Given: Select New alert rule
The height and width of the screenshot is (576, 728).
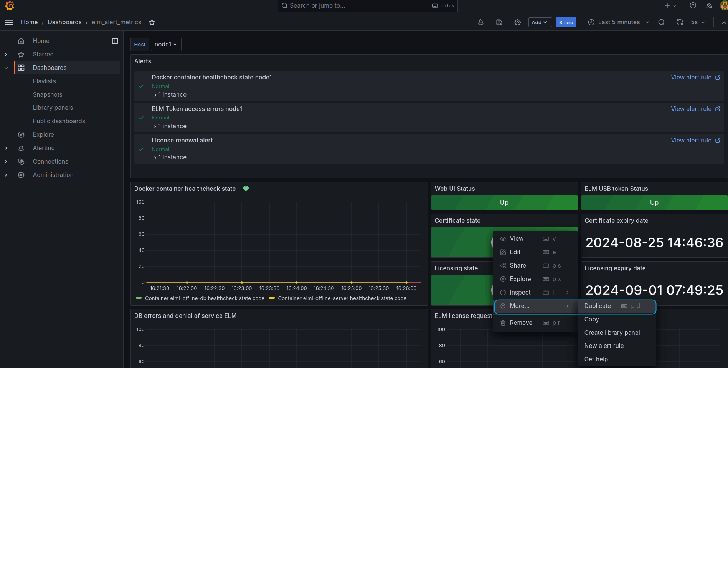Looking at the screenshot, I should (x=617, y=346).
